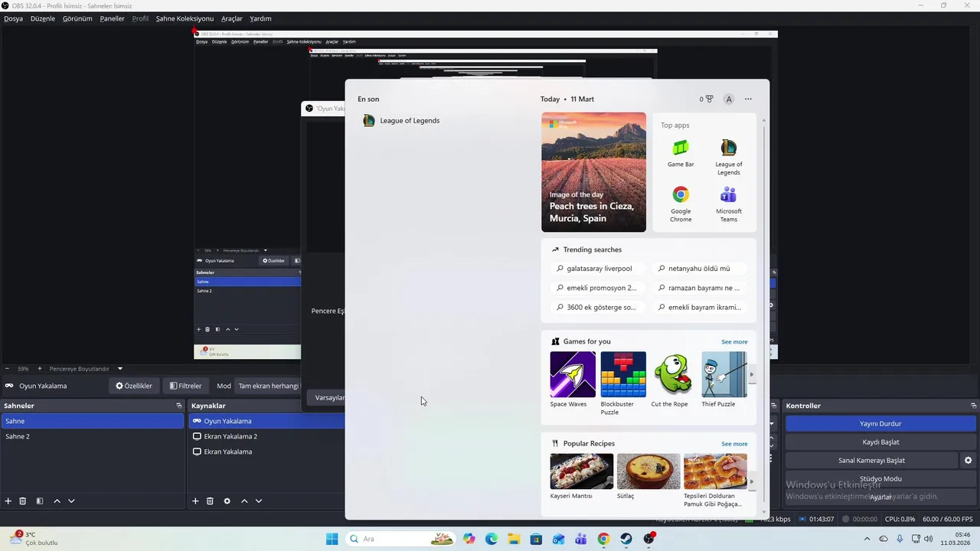Switch to OBS Studio on the taskbar

pyautogui.click(x=649, y=539)
